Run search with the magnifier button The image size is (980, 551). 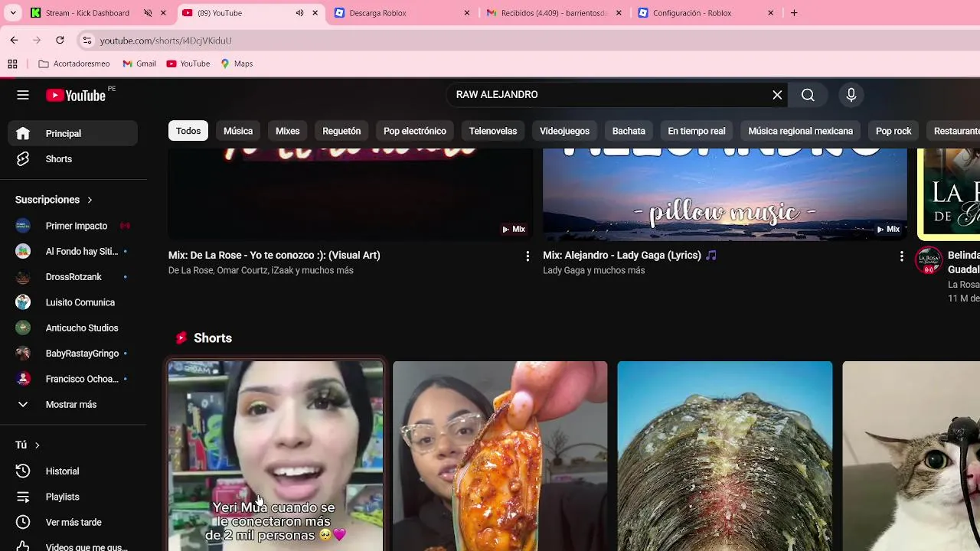[808, 95]
